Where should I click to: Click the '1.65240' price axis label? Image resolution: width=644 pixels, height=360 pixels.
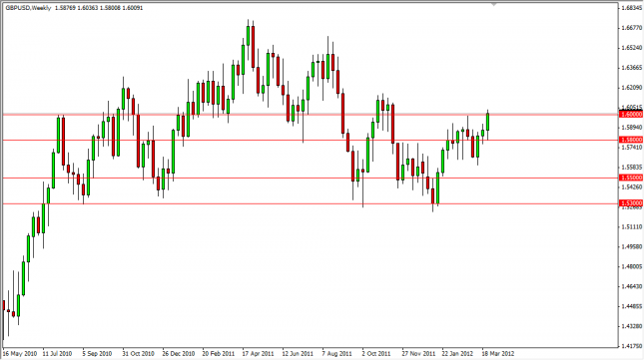tap(632, 48)
